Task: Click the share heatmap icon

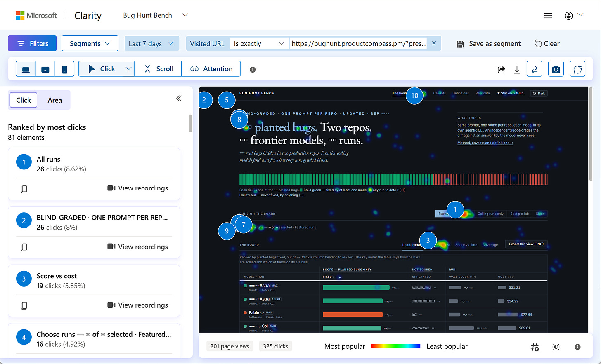Action: [501, 70]
